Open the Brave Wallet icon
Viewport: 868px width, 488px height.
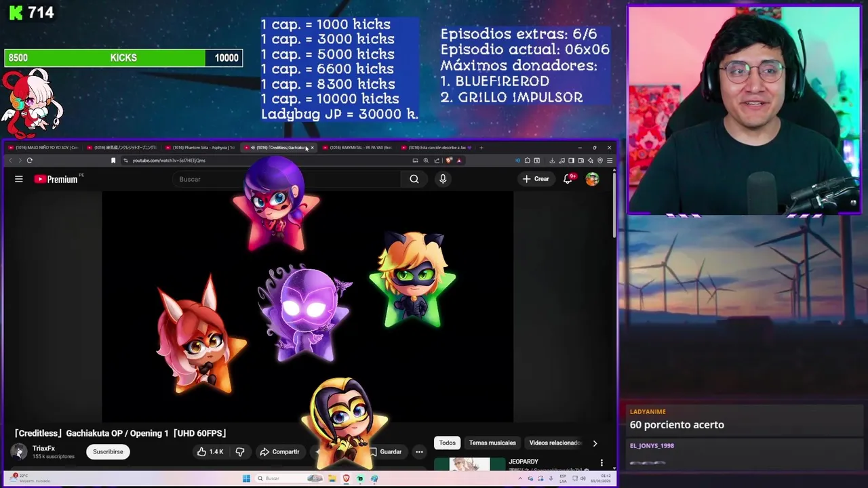point(581,161)
